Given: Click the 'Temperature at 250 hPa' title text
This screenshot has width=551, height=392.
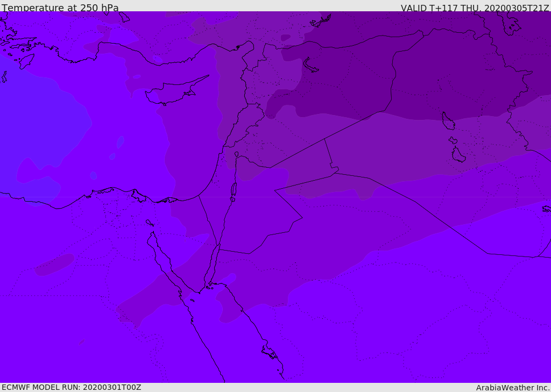Looking at the screenshot, I should [x=60, y=8].
